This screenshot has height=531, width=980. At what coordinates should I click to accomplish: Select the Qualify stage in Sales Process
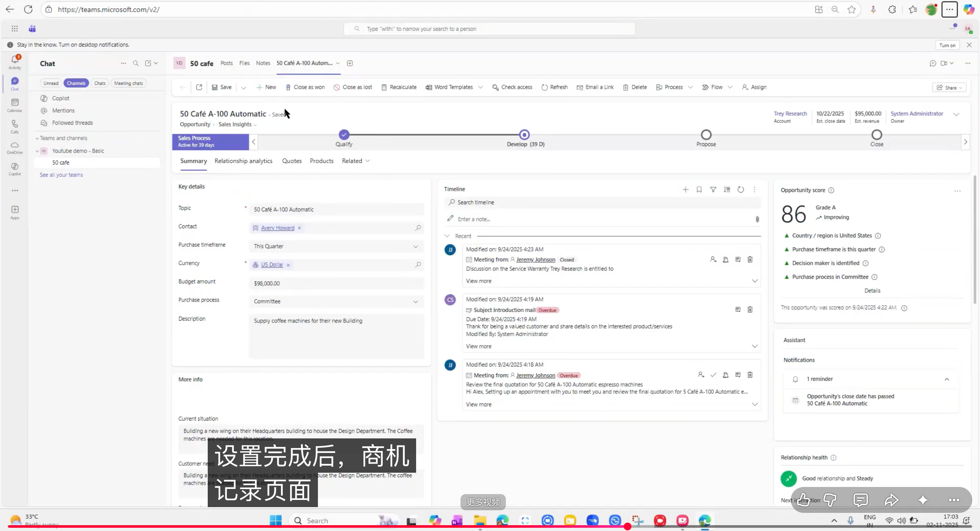click(344, 135)
